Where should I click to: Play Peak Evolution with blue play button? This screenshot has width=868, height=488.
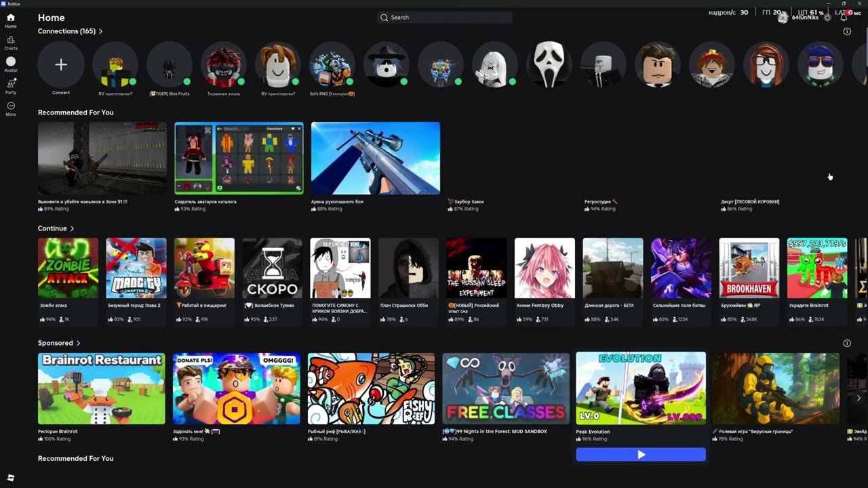641,455
